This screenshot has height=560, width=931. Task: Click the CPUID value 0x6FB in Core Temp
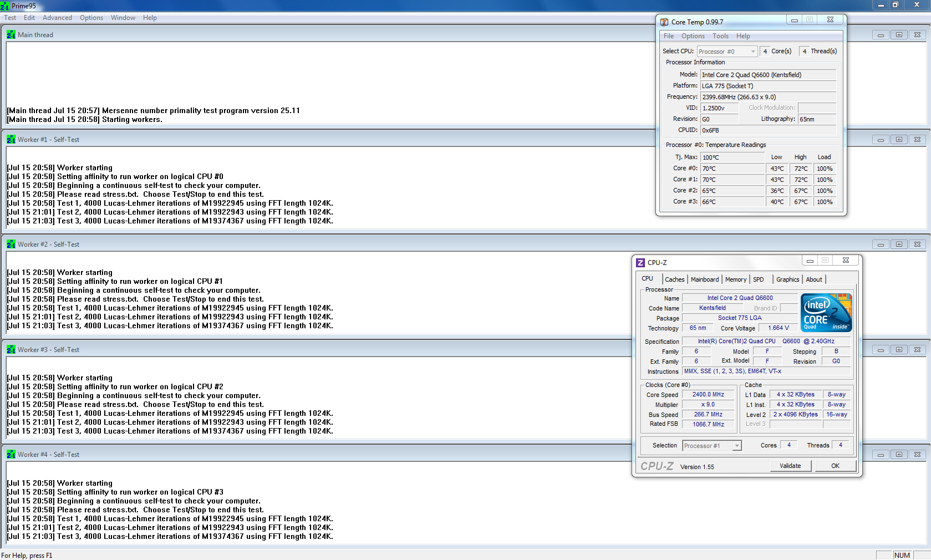(x=768, y=130)
